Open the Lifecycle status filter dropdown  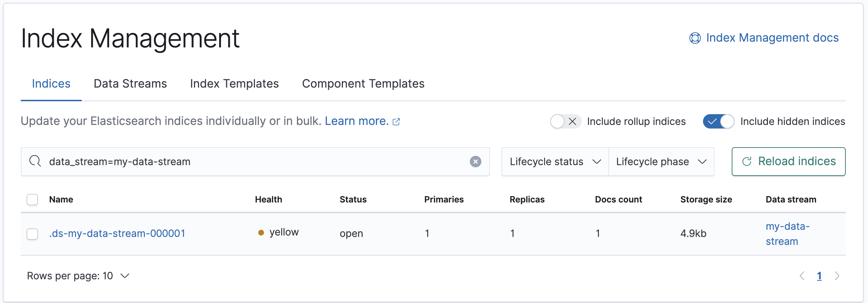555,162
